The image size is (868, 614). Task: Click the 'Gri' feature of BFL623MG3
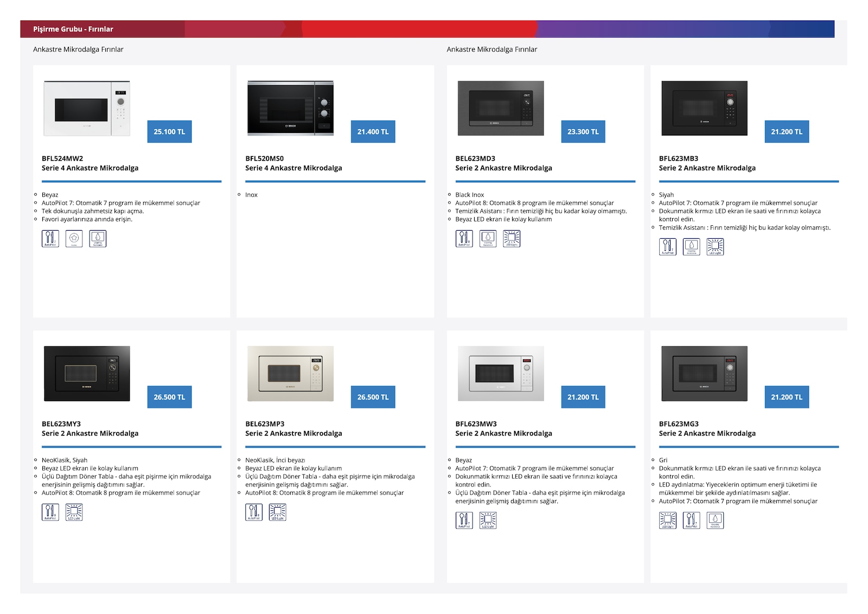(x=663, y=460)
